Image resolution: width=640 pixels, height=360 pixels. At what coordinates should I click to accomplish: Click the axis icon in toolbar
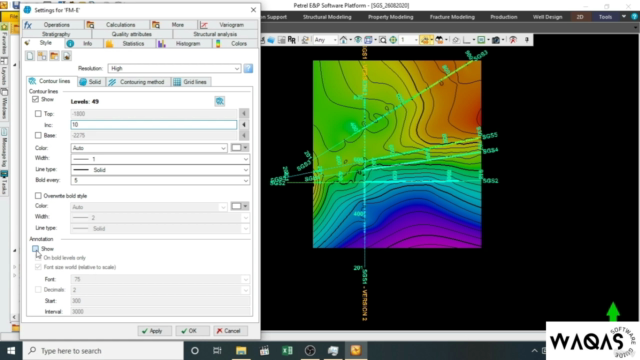467,40
